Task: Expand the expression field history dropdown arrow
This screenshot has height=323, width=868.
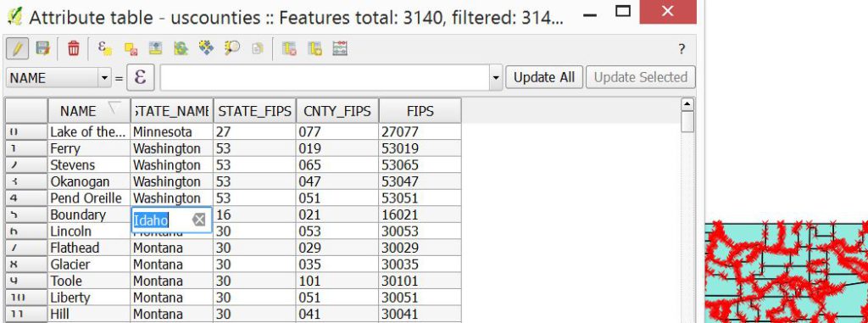Action: tap(495, 78)
